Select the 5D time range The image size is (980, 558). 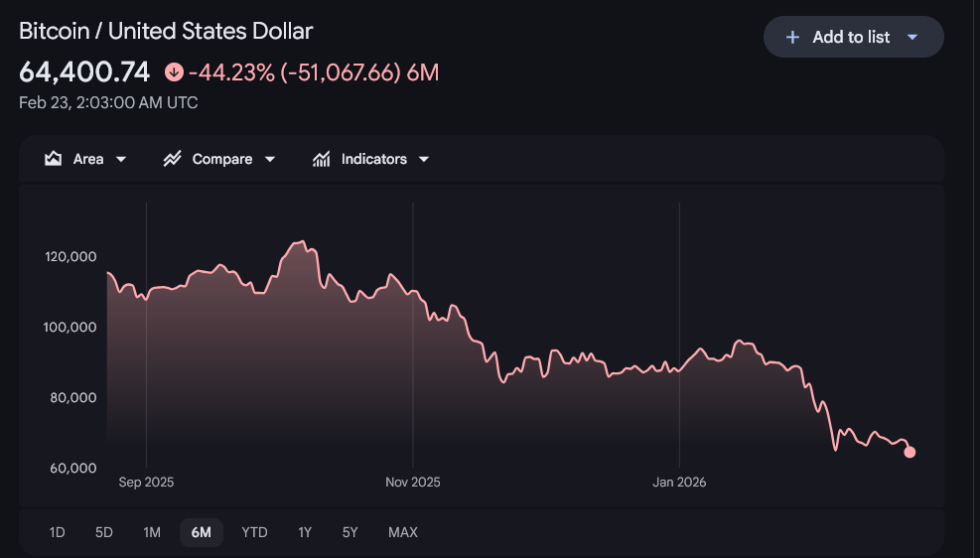(x=103, y=532)
